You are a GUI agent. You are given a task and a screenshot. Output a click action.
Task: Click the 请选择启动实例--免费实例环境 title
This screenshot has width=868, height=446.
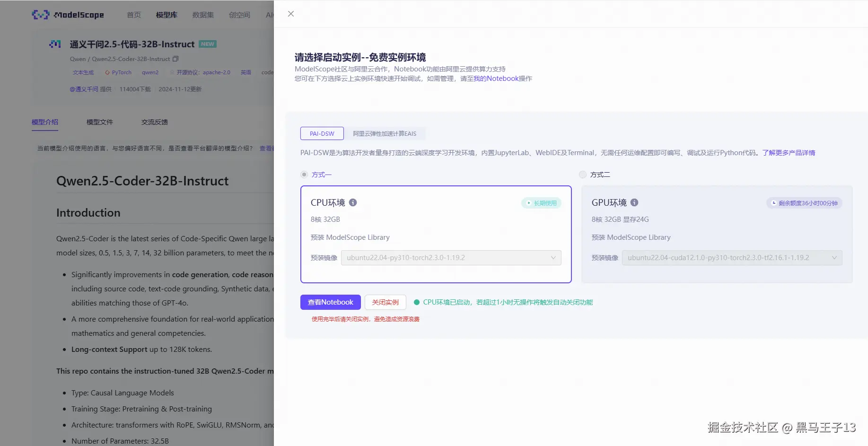[360, 57]
